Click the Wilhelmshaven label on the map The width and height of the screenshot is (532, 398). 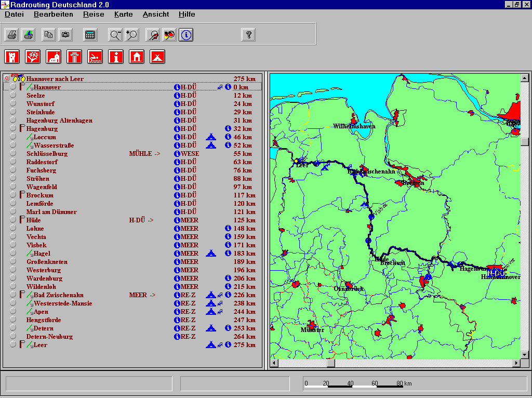click(x=354, y=126)
